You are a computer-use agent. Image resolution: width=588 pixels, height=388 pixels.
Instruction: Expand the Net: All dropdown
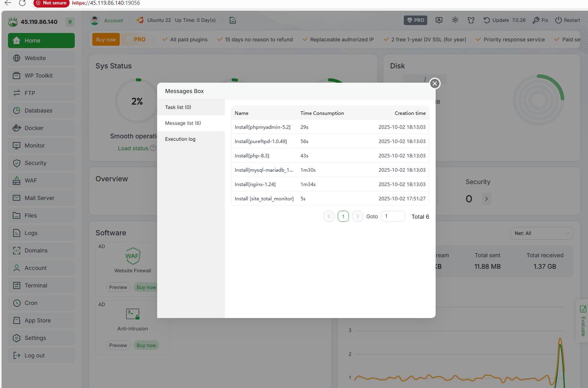(x=541, y=233)
